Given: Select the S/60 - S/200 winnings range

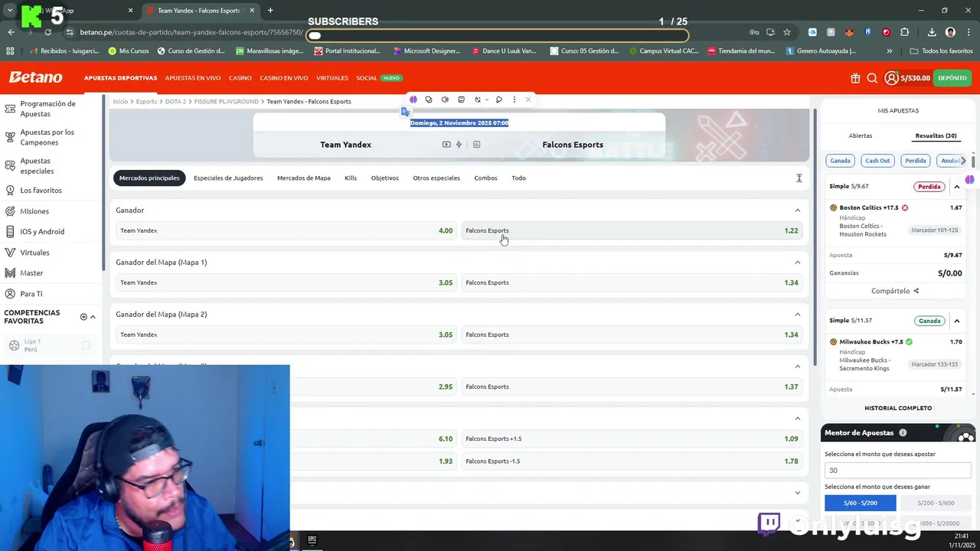Looking at the screenshot, I should 861,503.
